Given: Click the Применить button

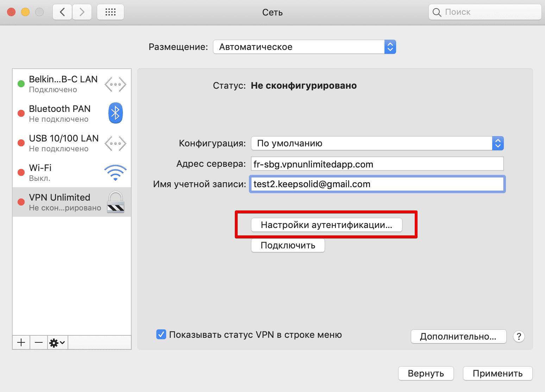Looking at the screenshot, I should [497, 373].
